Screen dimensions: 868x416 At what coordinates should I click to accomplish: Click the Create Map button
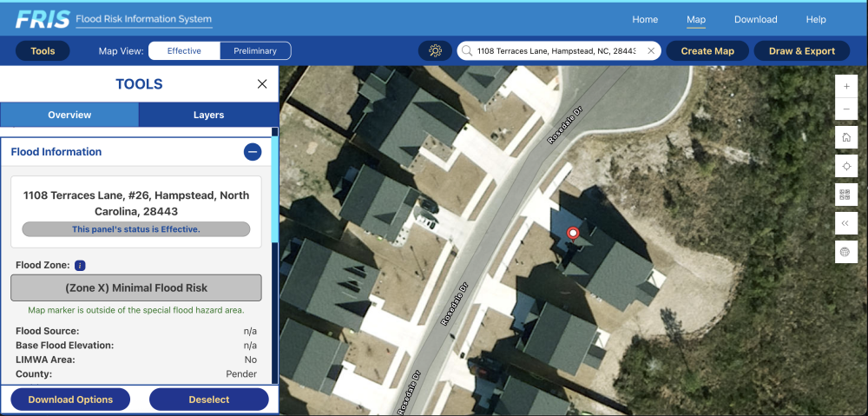tap(707, 51)
